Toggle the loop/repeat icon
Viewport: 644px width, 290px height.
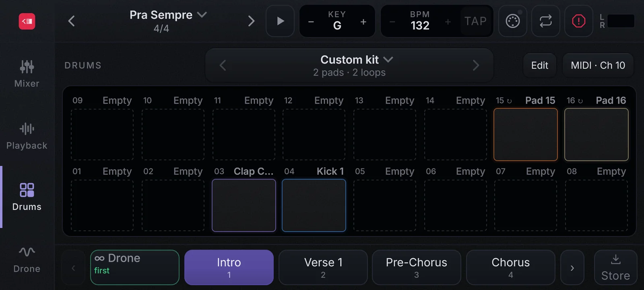tap(546, 21)
